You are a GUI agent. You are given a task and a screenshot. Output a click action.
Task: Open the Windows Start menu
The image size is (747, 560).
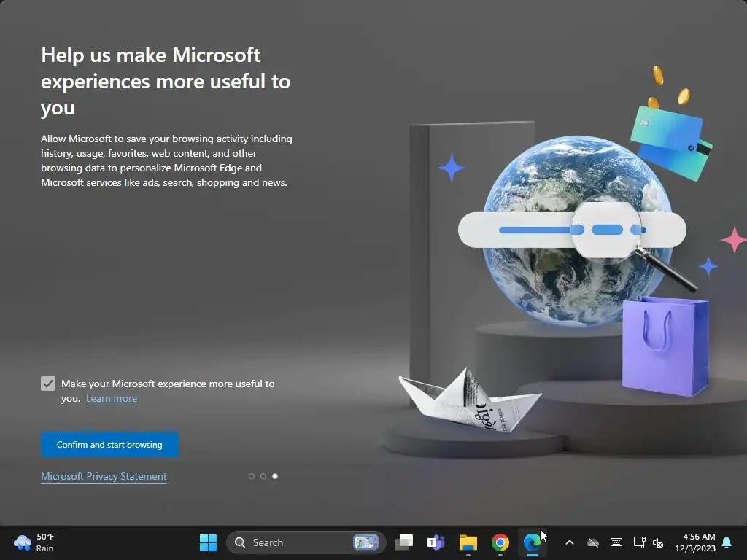(208, 542)
